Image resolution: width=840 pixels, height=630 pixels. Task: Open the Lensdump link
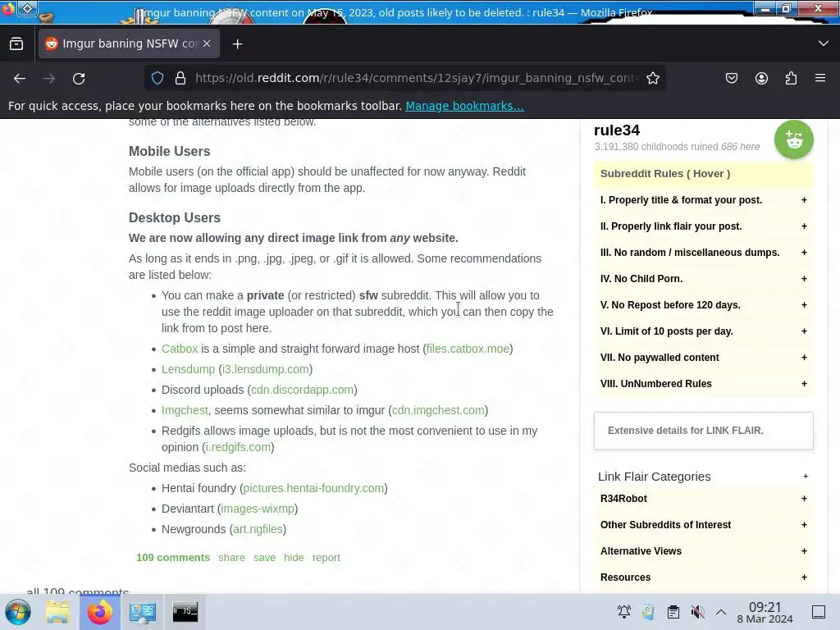point(188,369)
